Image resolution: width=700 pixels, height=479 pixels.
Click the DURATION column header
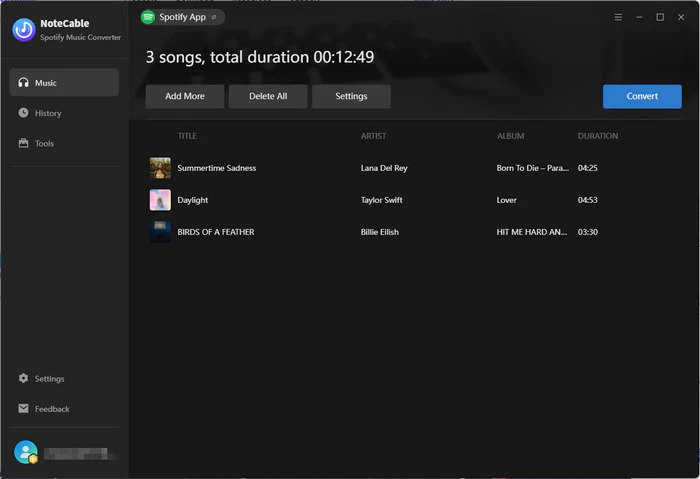tap(598, 136)
